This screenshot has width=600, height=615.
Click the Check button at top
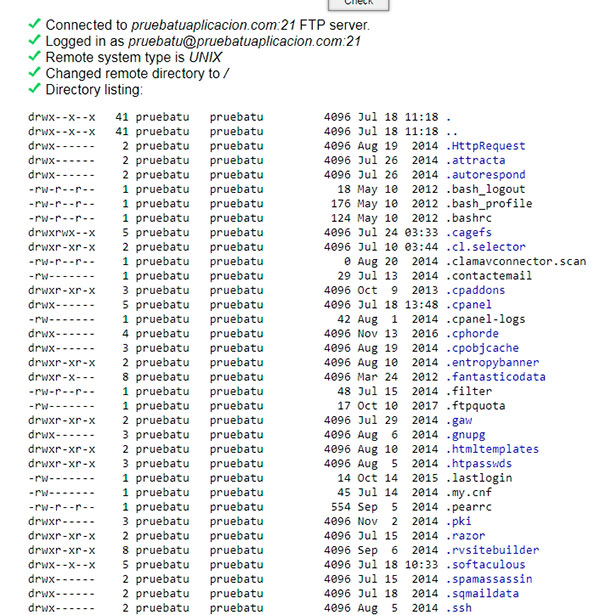358,4
